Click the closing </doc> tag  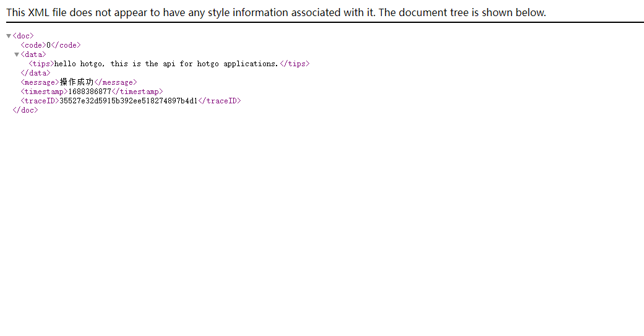[x=25, y=110]
